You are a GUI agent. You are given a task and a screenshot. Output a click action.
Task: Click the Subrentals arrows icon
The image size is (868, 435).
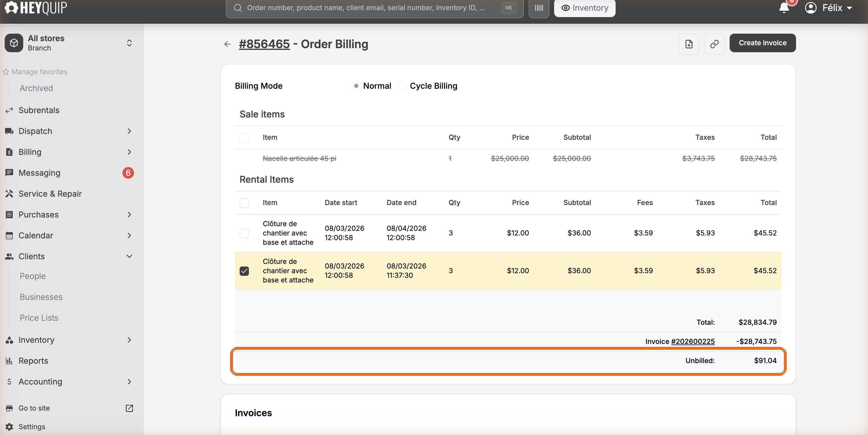10,110
